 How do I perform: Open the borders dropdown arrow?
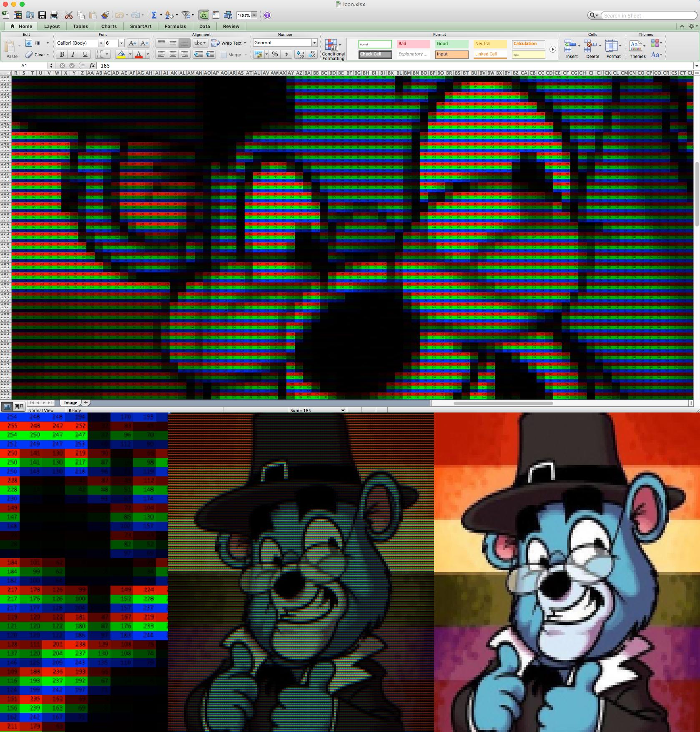click(x=107, y=54)
